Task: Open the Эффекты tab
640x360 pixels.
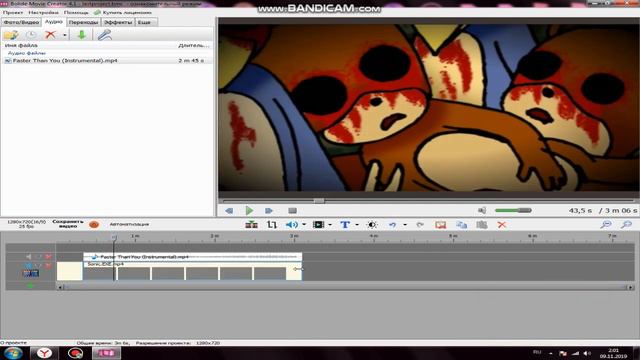Action: [118, 22]
